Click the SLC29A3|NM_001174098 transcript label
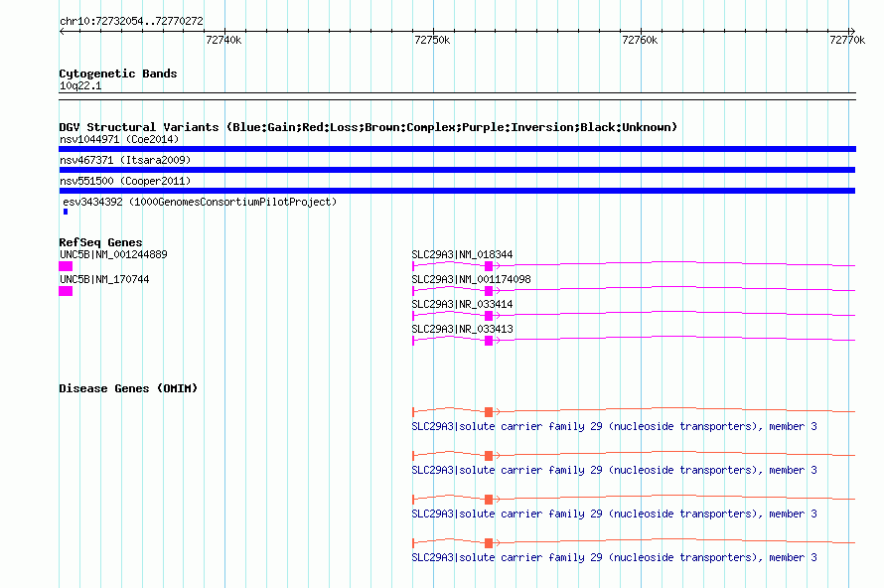The height and width of the screenshot is (588, 884). click(x=472, y=280)
